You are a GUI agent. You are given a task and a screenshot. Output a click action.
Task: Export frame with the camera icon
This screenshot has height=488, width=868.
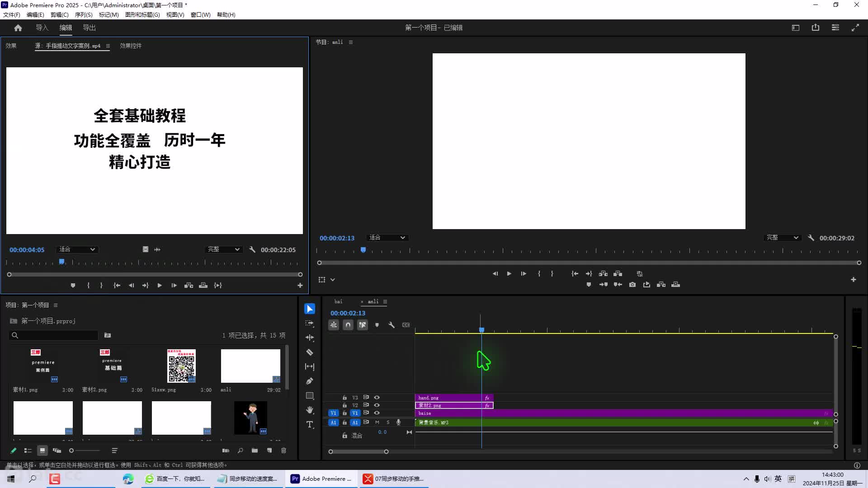click(x=632, y=285)
